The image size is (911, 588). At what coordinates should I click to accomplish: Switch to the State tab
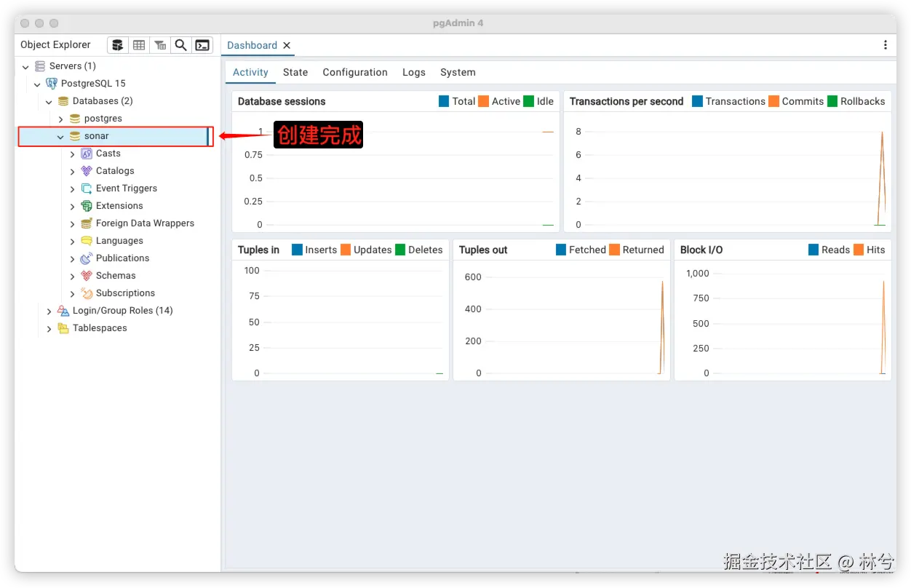pyautogui.click(x=295, y=72)
